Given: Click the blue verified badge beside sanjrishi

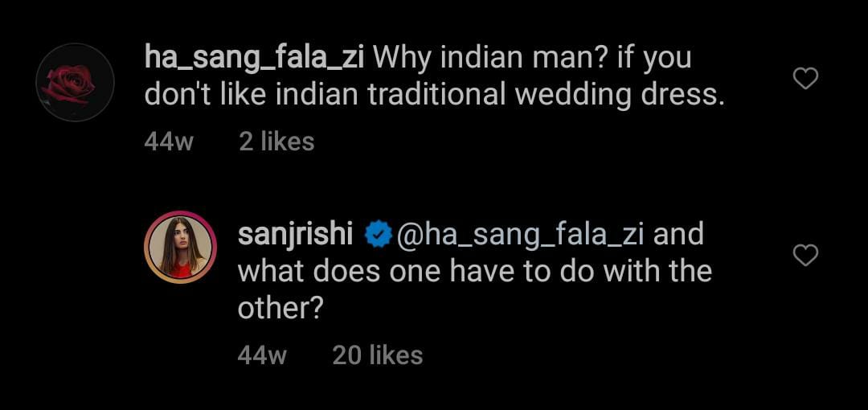Looking at the screenshot, I should 379,235.
